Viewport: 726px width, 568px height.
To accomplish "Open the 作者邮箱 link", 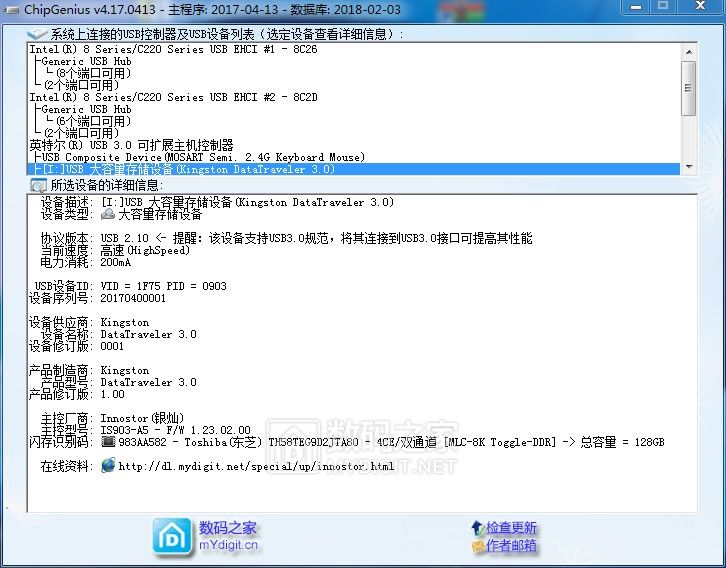I will [x=511, y=546].
